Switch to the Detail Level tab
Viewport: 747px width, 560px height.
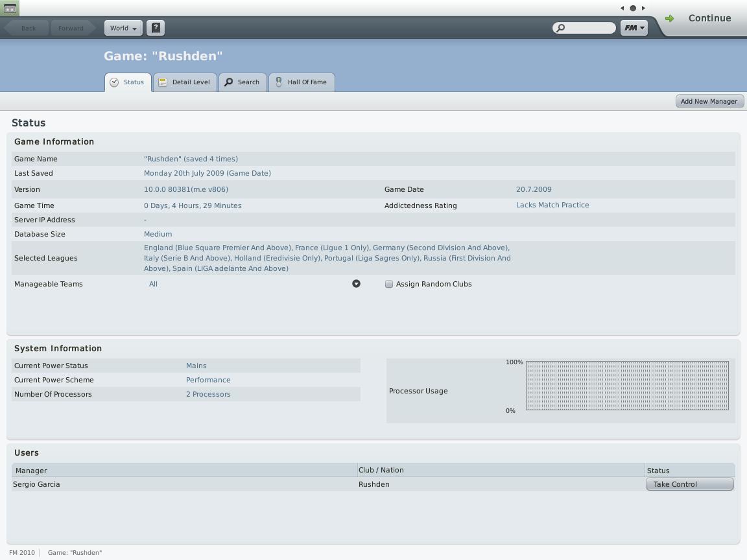185,82
